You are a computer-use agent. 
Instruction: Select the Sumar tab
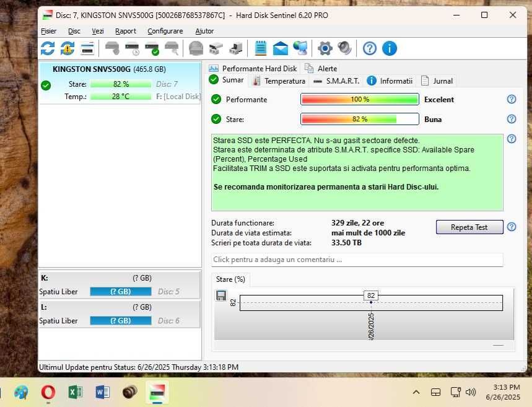[x=227, y=80]
